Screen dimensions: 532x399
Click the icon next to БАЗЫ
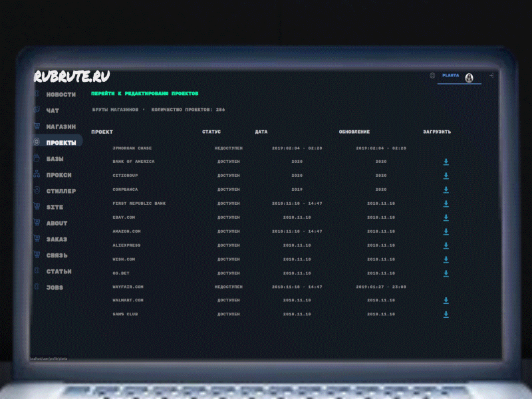coord(37,158)
